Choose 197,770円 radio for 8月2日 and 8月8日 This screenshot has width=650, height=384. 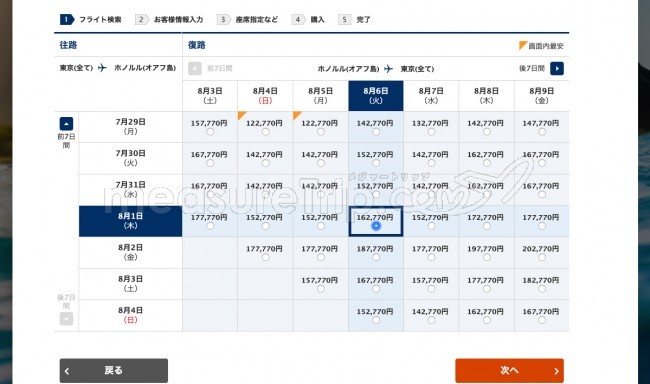[x=487, y=258]
